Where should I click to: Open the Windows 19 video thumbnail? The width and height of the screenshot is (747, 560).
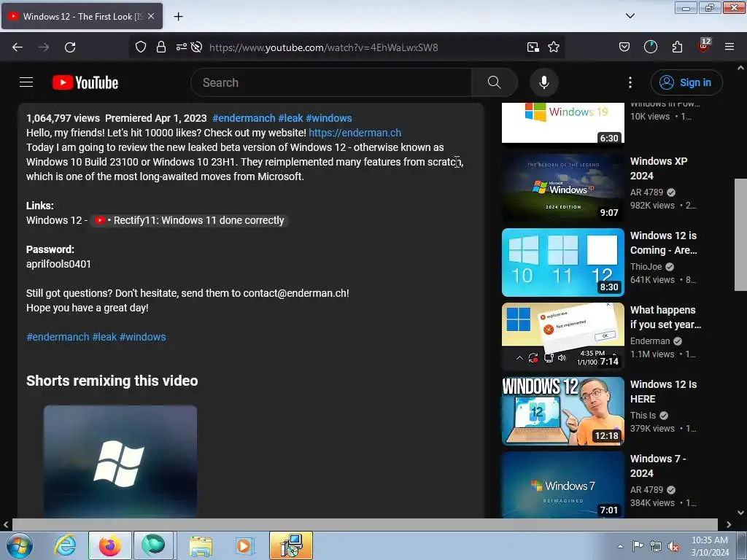562,122
